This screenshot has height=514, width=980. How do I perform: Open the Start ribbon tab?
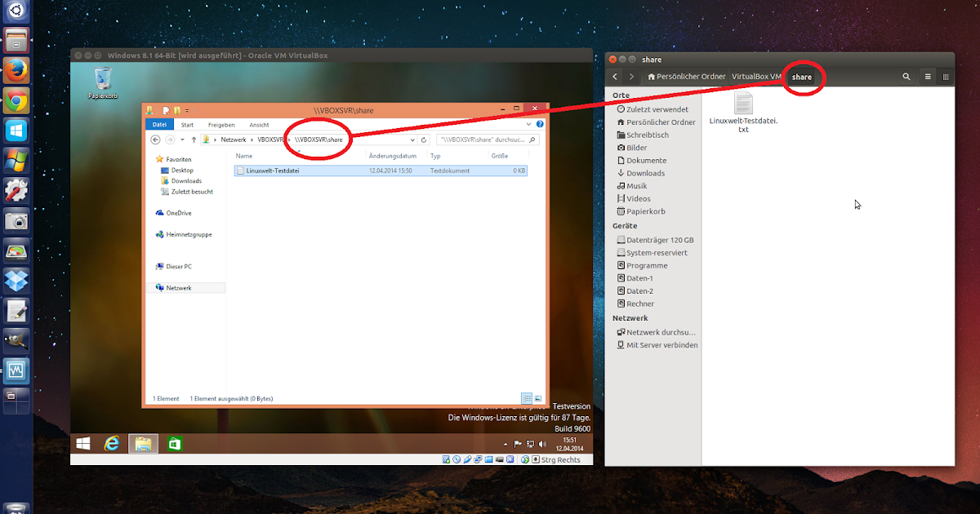[187, 125]
